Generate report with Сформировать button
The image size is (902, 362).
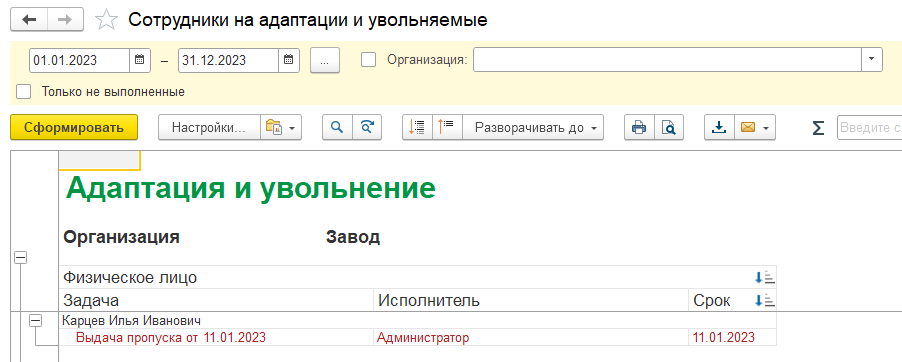(x=74, y=127)
